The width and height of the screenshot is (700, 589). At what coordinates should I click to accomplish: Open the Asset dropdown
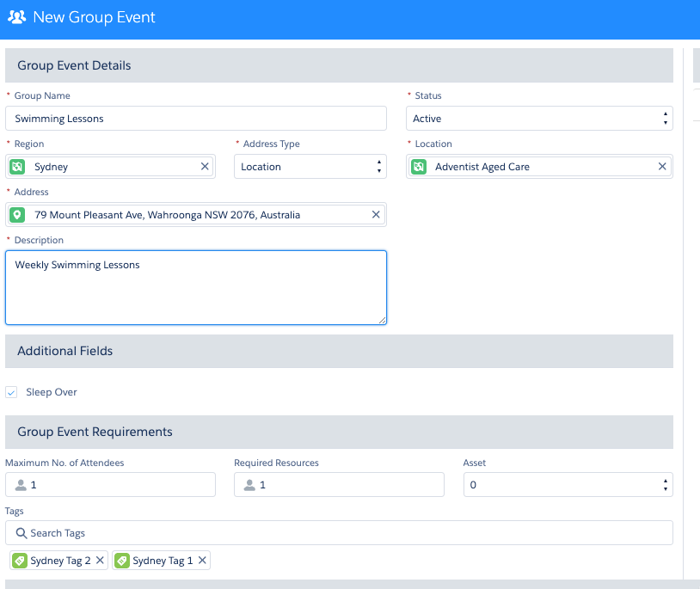[568, 485]
